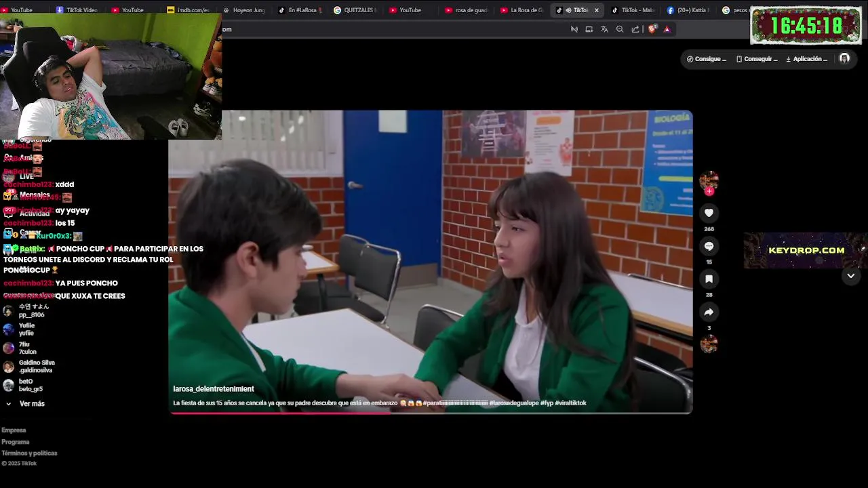Open the spinning sound disc icon
868x488 pixels.
click(x=709, y=344)
